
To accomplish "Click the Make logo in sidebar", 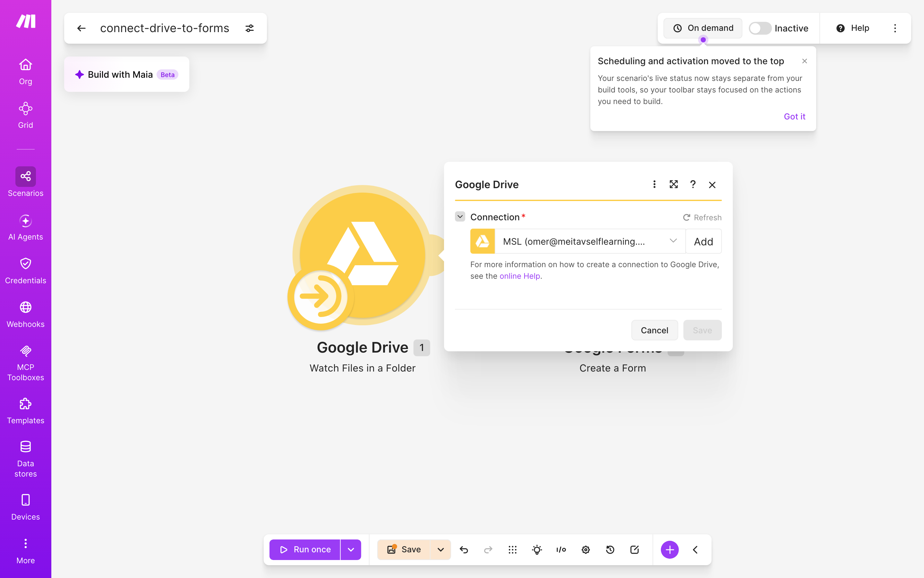I will coord(26,22).
